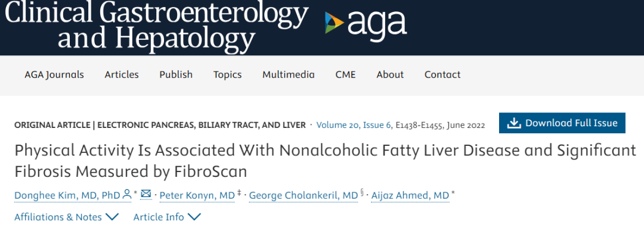Viewport: 644px width, 228px height.
Task: Click Download Full Issue button
Action: (x=562, y=123)
